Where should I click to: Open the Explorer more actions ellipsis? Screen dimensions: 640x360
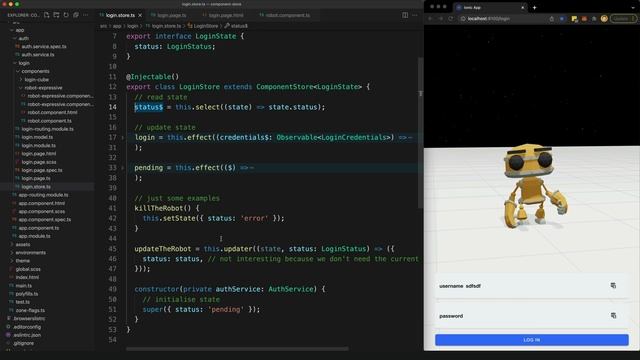pos(86,15)
